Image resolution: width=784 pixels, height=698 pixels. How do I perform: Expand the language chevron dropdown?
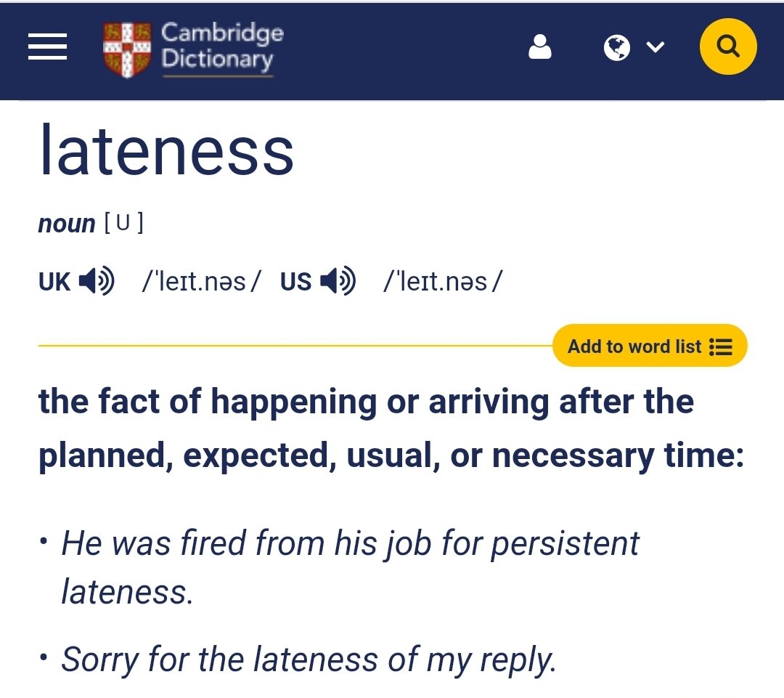[656, 48]
